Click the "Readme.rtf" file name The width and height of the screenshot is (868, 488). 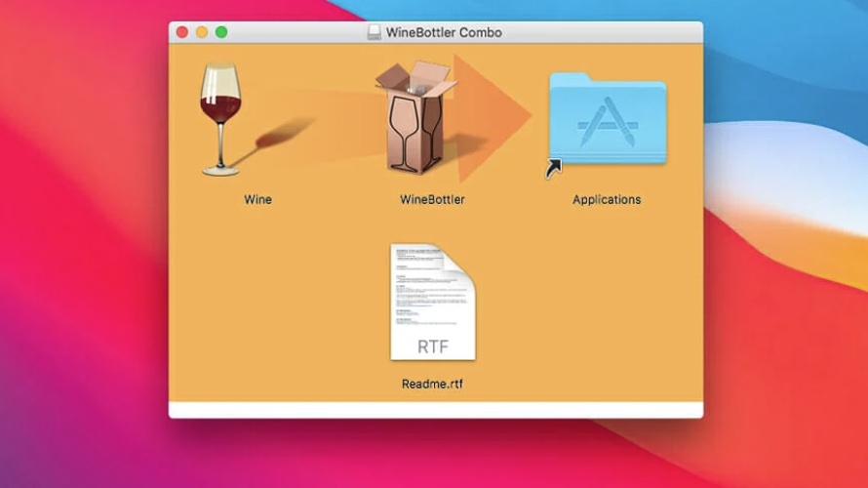point(432,384)
